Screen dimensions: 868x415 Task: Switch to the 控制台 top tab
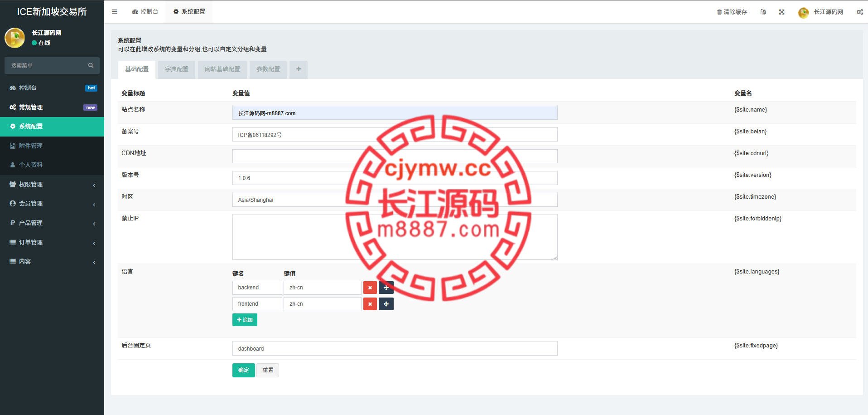[x=145, y=12]
